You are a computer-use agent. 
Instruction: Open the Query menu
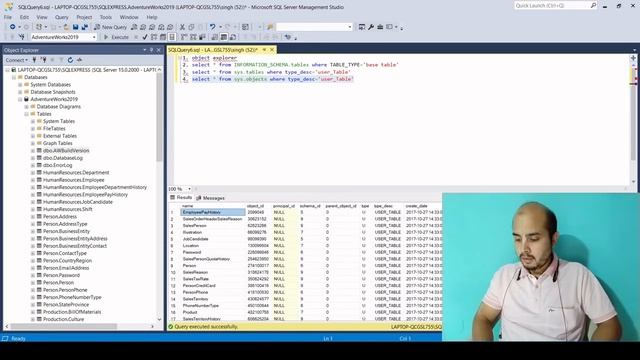(62, 17)
